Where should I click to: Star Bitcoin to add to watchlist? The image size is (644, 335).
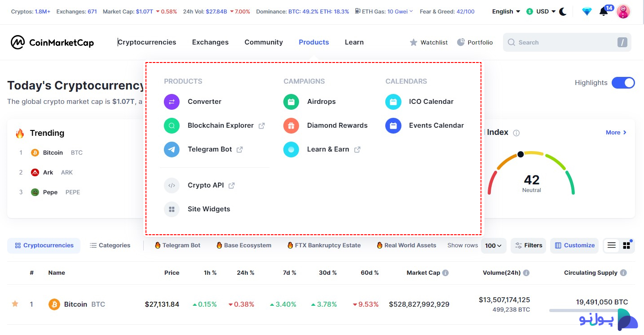[15, 304]
